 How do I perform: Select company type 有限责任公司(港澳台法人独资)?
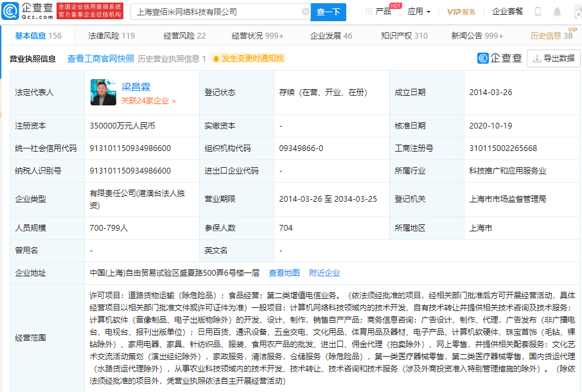click(137, 199)
